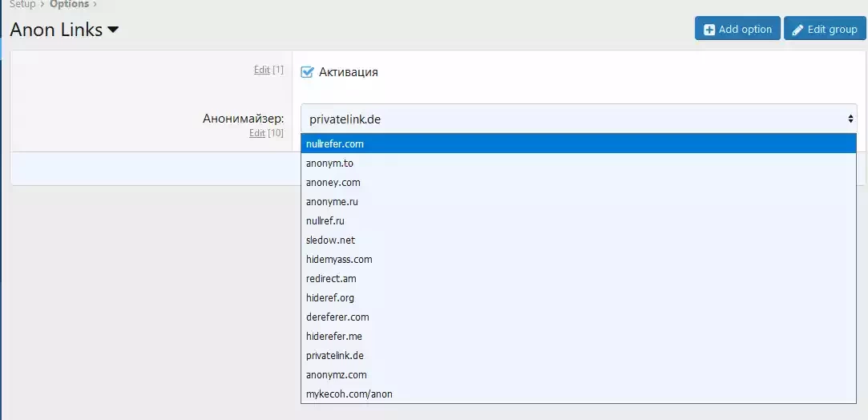Image resolution: width=868 pixels, height=420 pixels.
Task: Click the Edit group button
Action: click(825, 30)
